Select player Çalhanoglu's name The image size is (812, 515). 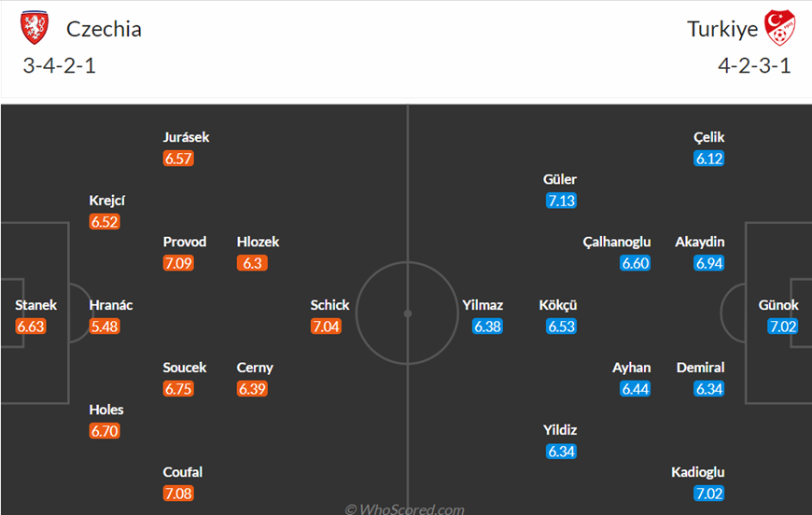[616, 243]
